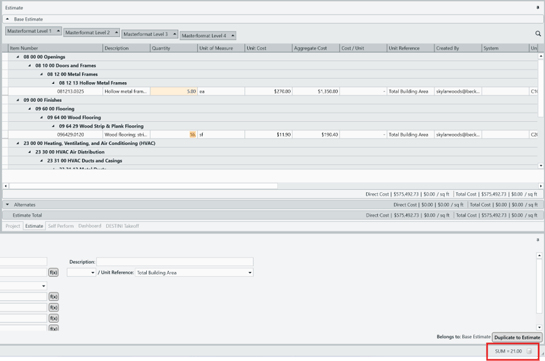Click the Hollow metal fram... description cell
Viewport: 545px width, 361px height.
(x=127, y=91)
